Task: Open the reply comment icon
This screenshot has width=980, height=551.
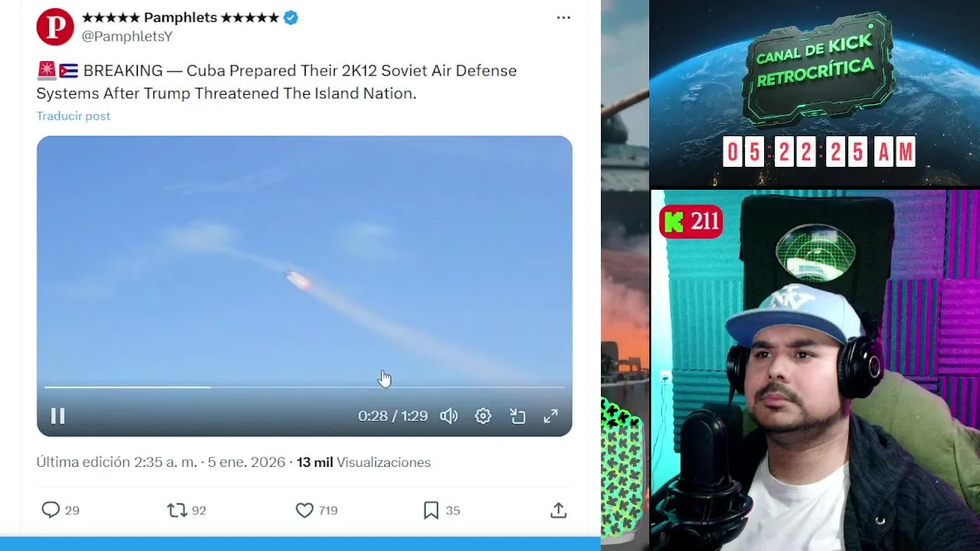Action: click(51, 510)
